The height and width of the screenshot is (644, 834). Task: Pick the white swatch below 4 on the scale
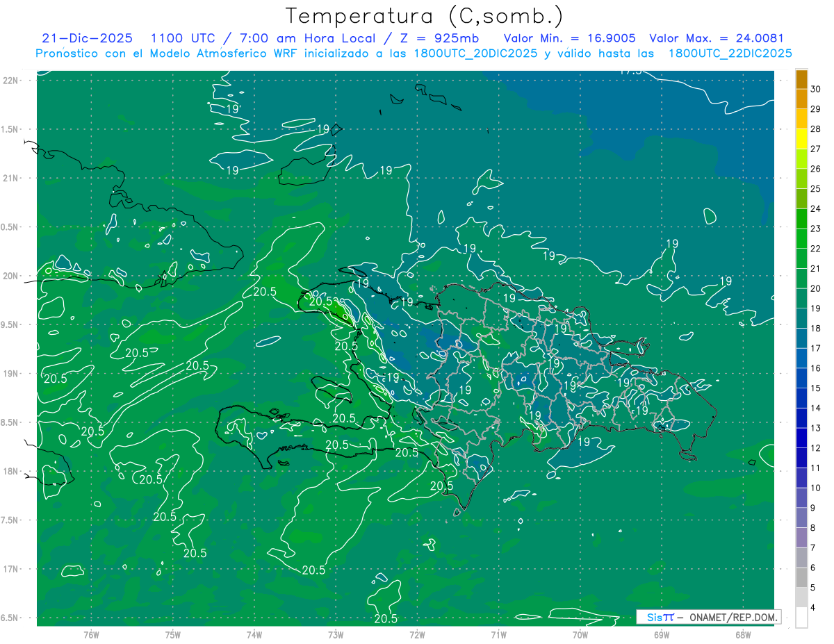coord(801,618)
